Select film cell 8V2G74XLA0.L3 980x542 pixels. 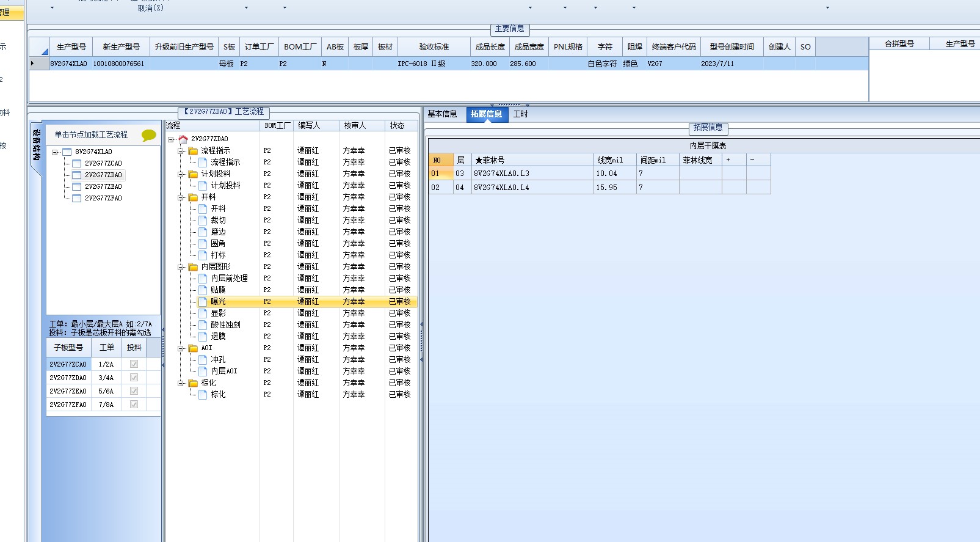[x=532, y=174]
